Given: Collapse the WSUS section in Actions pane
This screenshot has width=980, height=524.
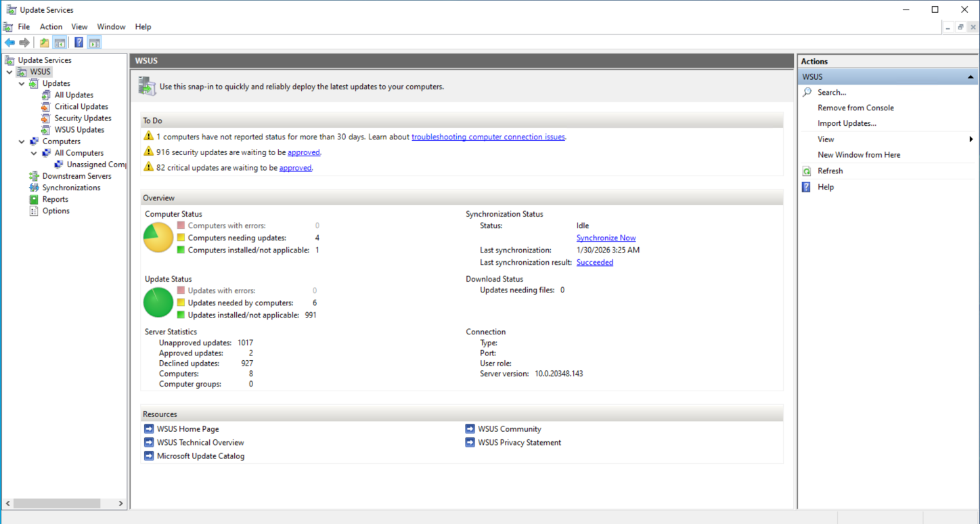Looking at the screenshot, I should click(x=971, y=77).
